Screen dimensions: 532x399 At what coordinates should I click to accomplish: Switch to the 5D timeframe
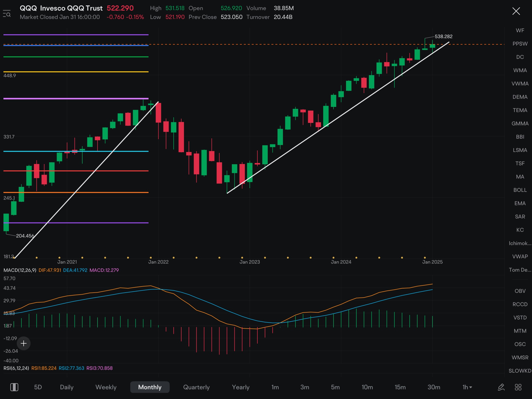[x=38, y=387]
